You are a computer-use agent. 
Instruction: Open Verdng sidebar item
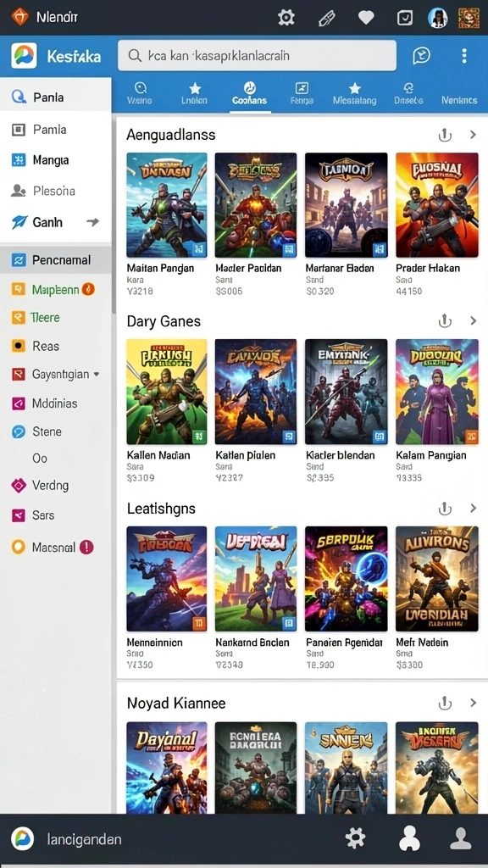point(55,486)
